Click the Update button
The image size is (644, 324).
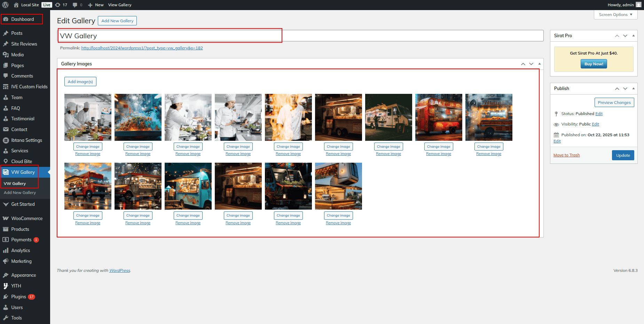tap(623, 155)
